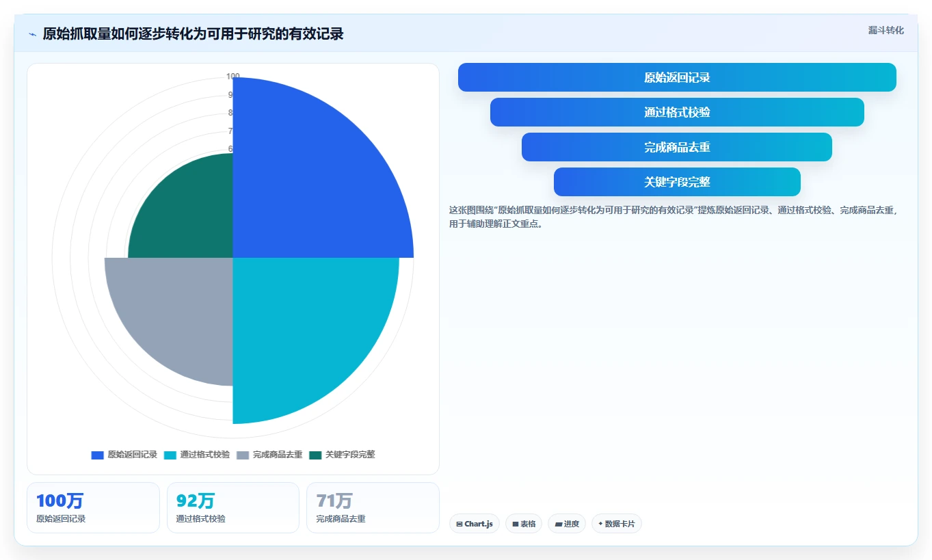Toggle 通过格式校验 legend swatch
The image size is (932, 560).
pyautogui.click(x=170, y=455)
